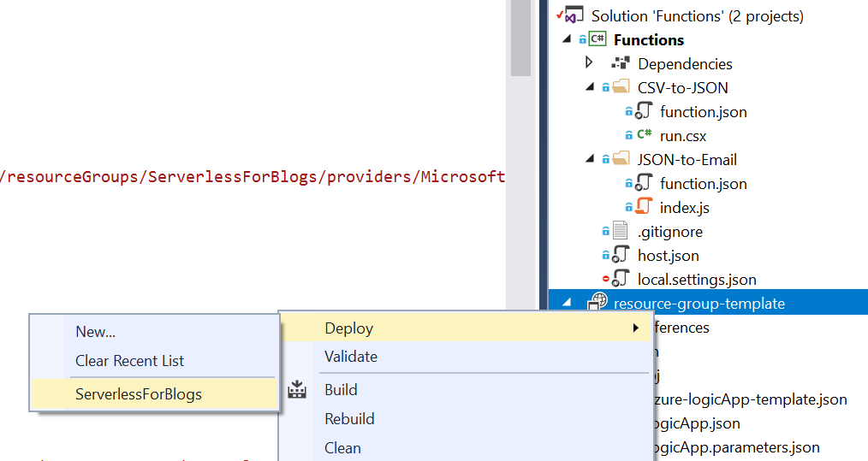Click New... in the Deploy submenu
This screenshot has width=868, height=461.
95,332
